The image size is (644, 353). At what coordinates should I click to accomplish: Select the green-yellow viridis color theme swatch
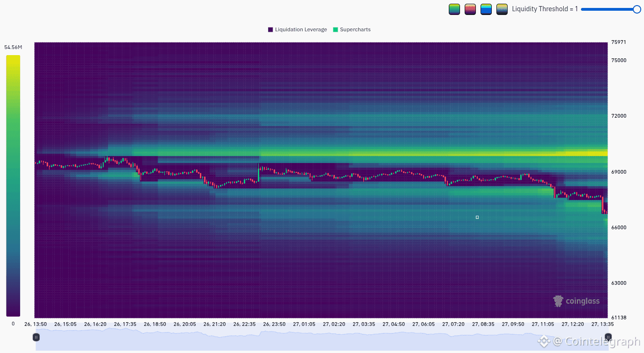coord(454,9)
